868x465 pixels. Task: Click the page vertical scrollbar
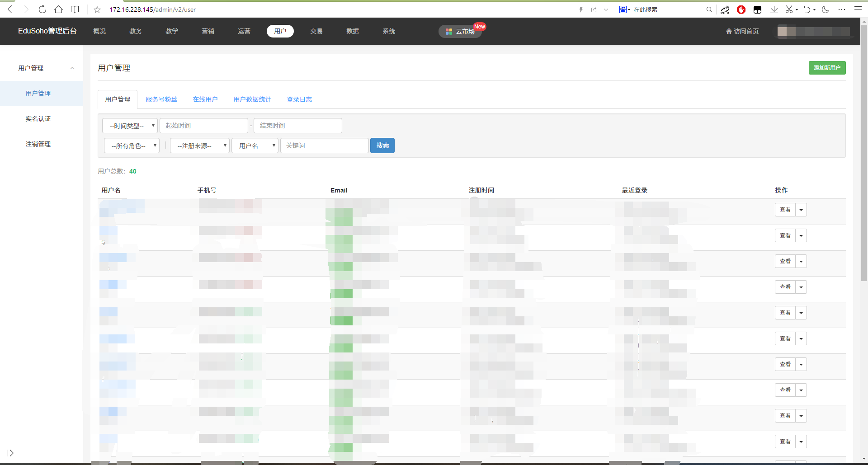click(864, 153)
